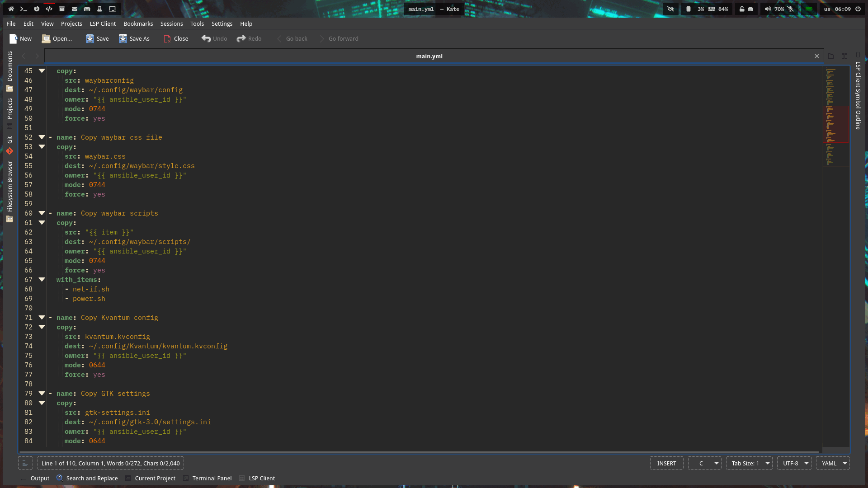868x488 pixels.
Task: Open Firefox from the top panel
Action: (36, 9)
